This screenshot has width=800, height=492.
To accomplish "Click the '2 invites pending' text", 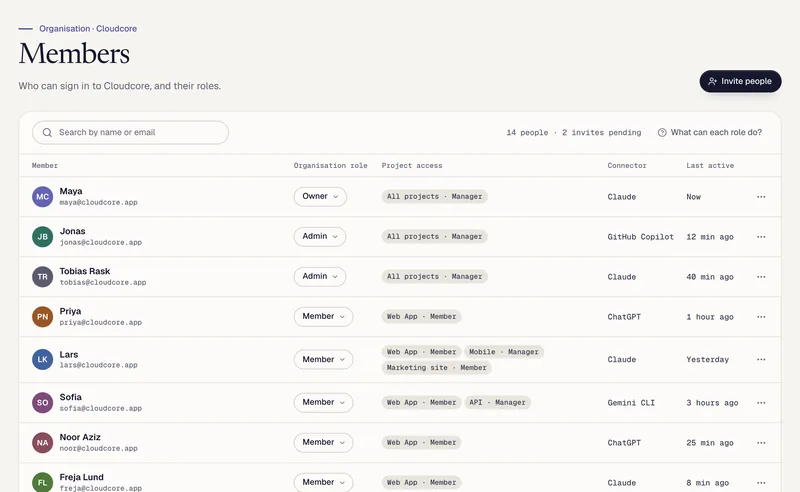I will coord(602,133).
